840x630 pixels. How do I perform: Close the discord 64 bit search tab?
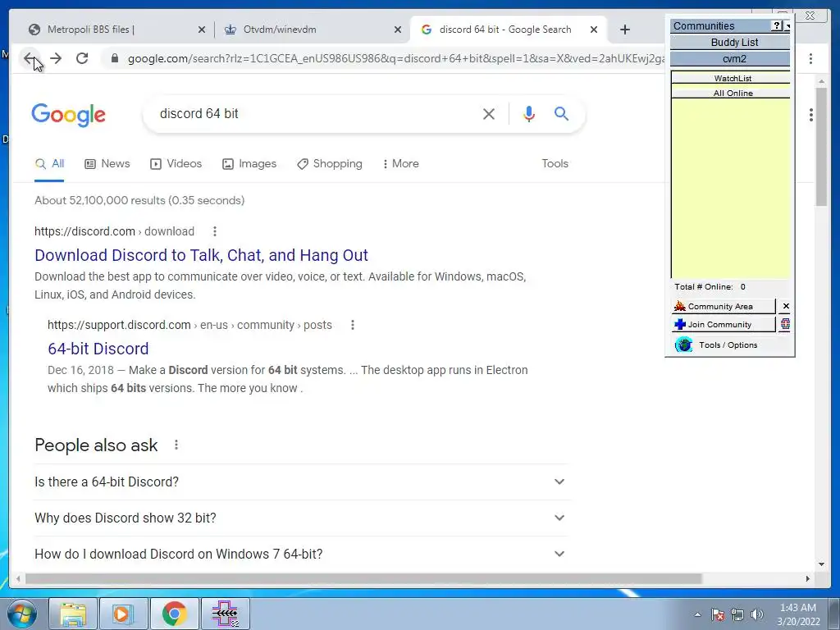click(x=594, y=30)
